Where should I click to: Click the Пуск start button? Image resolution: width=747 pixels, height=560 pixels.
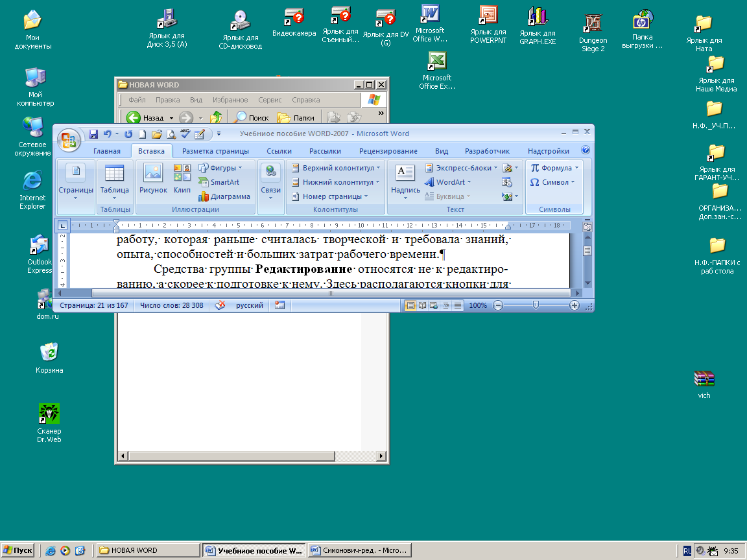[18, 550]
